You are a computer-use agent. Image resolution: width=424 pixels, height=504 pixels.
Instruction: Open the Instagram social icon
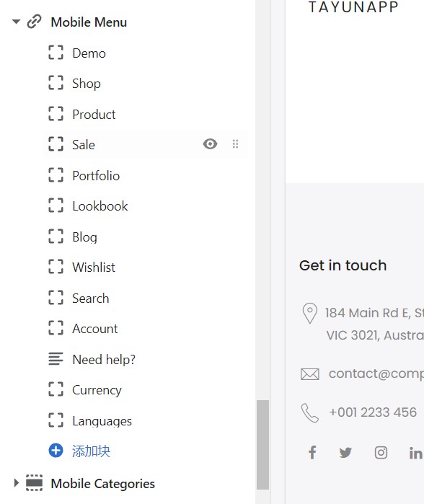(381, 453)
